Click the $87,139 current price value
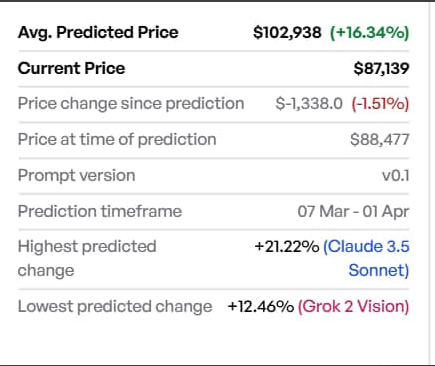 pos(381,68)
